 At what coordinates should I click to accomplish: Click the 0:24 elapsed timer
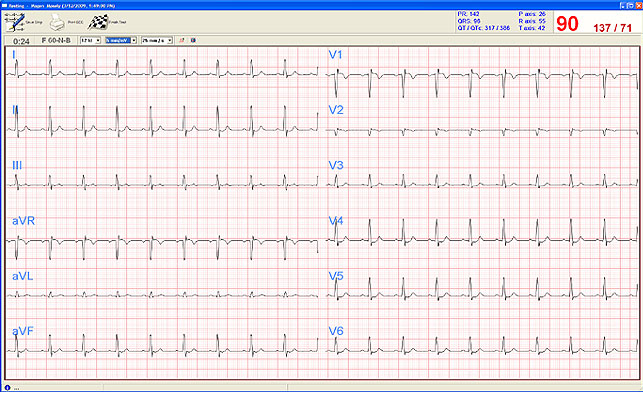[21, 41]
